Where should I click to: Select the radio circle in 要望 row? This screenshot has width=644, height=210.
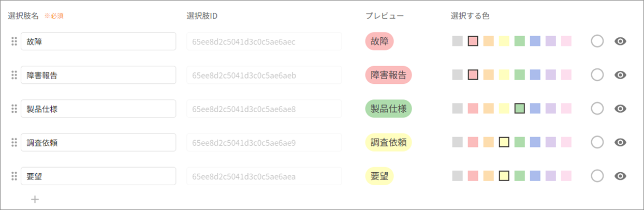[x=597, y=176]
